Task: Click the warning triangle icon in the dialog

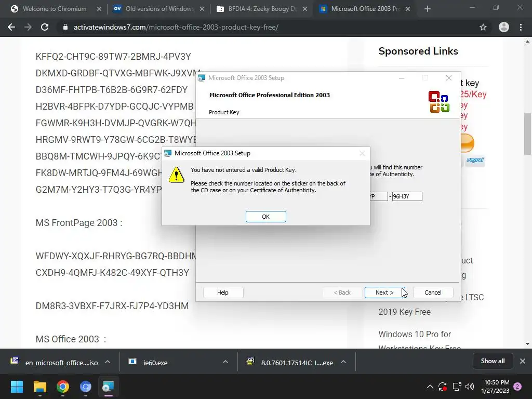Action: (177, 175)
